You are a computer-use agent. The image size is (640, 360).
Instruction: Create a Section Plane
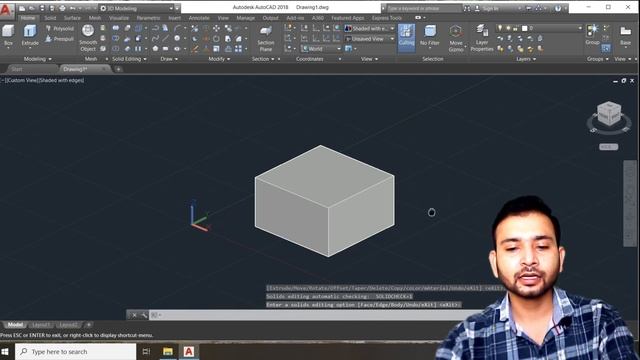[266, 38]
